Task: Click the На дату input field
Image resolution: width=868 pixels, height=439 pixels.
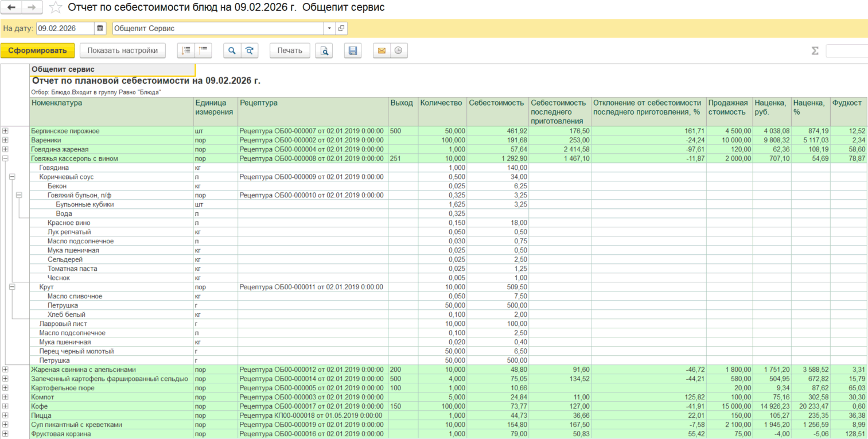Action: point(65,28)
